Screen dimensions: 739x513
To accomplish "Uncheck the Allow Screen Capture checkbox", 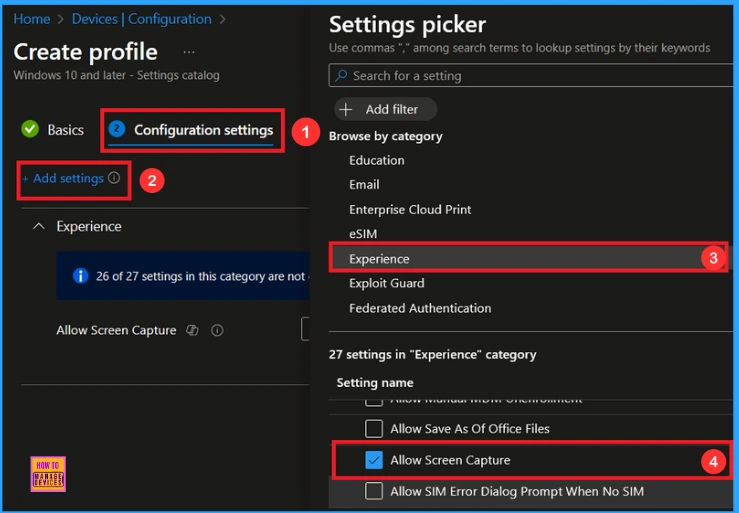I will point(374,460).
